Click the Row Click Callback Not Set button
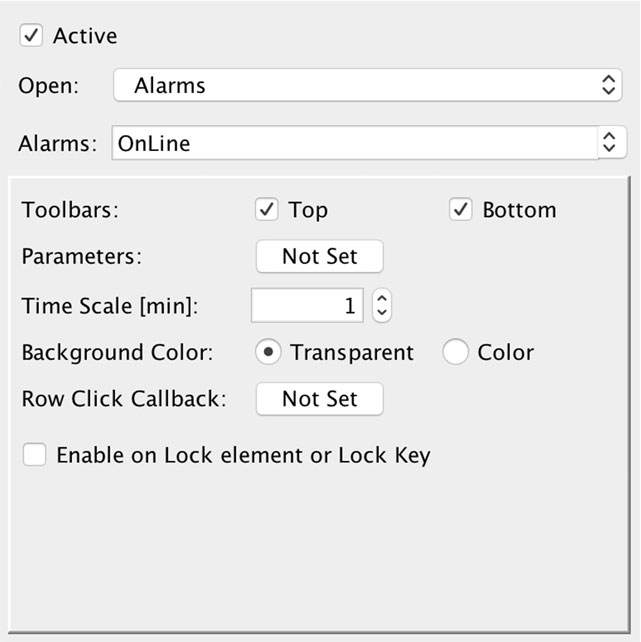 (320, 399)
